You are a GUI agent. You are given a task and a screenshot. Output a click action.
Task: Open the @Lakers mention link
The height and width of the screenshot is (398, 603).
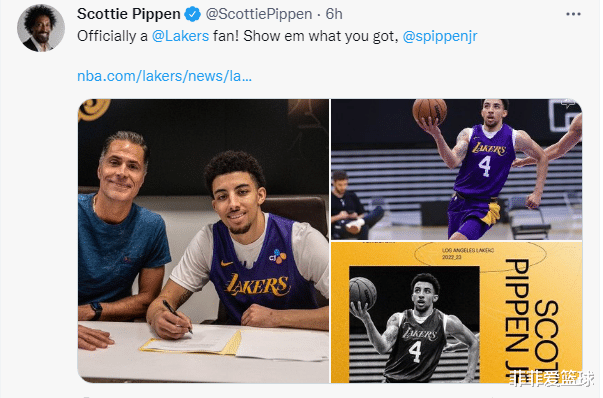(x=180, y=36)
